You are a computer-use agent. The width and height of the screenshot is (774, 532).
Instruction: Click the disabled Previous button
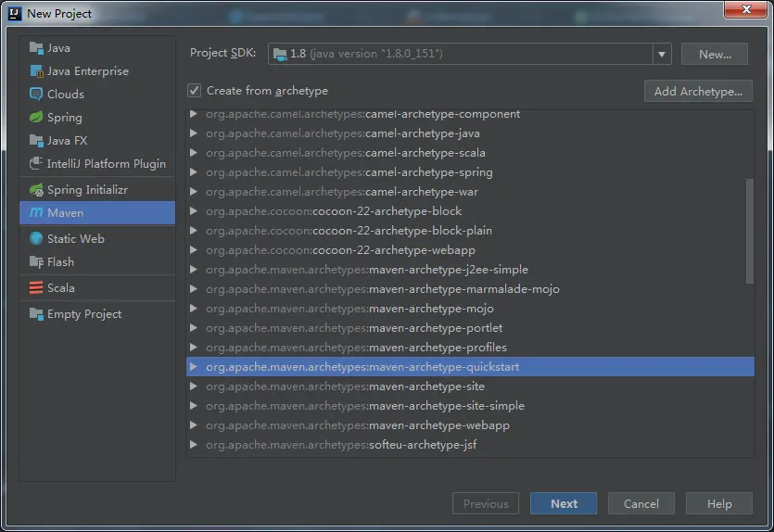click(486, 503)
